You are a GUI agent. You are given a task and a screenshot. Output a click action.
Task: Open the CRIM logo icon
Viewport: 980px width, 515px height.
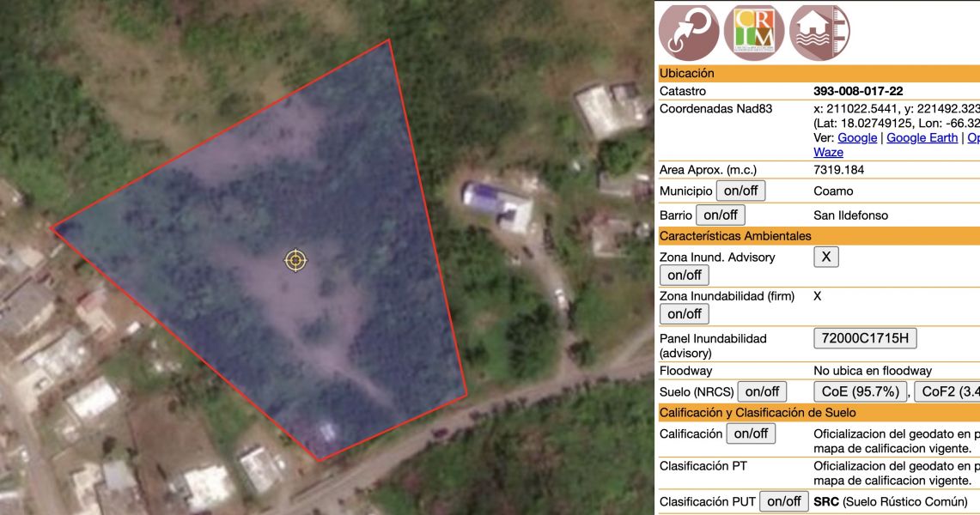coord(754,32)
